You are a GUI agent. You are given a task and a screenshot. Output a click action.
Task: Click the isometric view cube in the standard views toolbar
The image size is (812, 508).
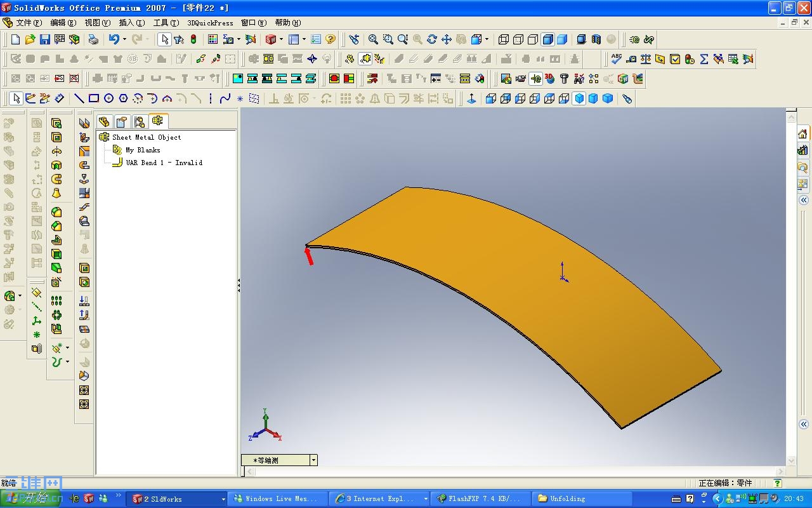(579, 98)
